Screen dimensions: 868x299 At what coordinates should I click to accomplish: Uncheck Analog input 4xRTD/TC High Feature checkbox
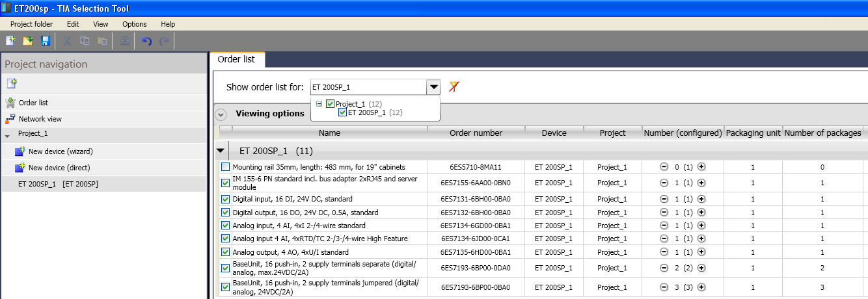coord(225,239)
